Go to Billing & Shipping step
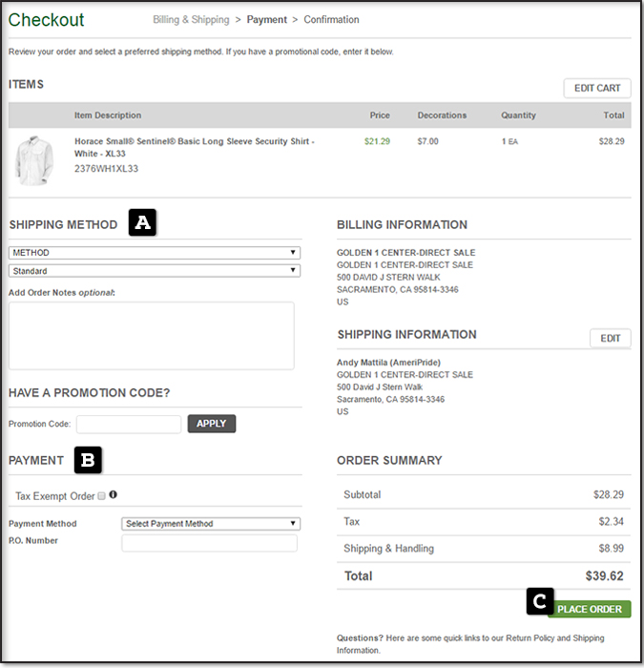 coord(191,19)
